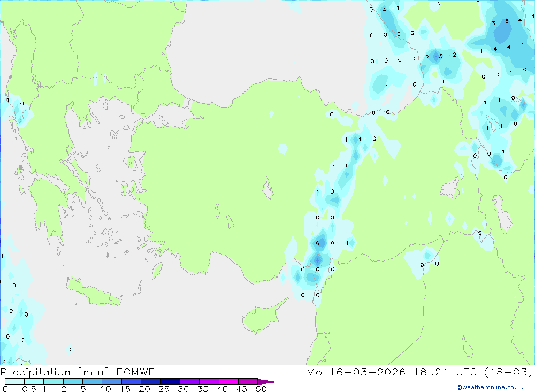This screenshot has width=535, height=392.
Task: Click the 20–25 mm dark blue swatch
Action: click(150, 381)
